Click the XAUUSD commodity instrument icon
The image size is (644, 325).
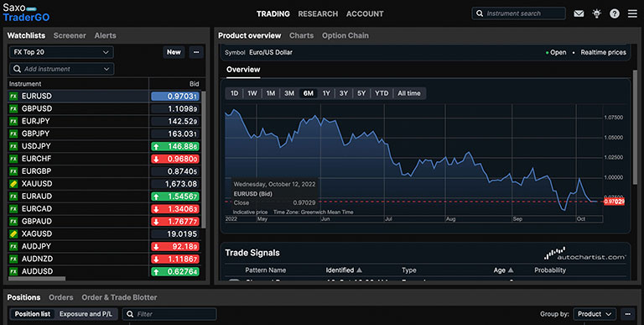click(13, 184)
